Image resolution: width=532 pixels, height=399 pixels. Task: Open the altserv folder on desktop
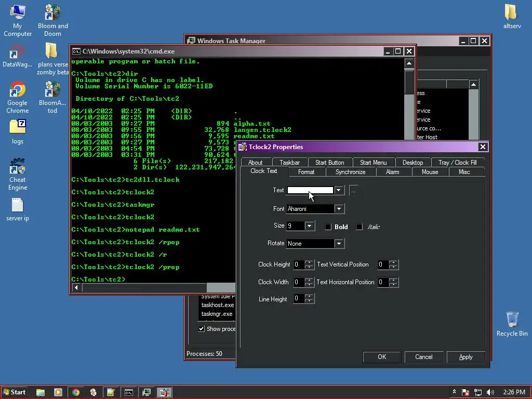(512, 16)
